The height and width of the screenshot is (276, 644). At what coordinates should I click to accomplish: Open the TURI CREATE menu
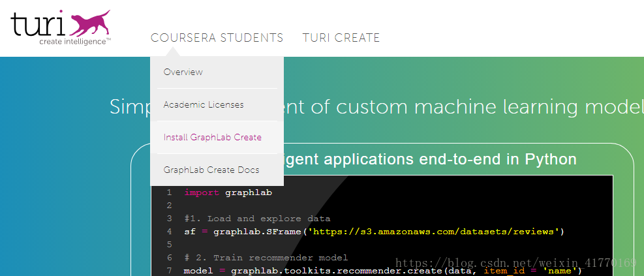pos(341,38)
